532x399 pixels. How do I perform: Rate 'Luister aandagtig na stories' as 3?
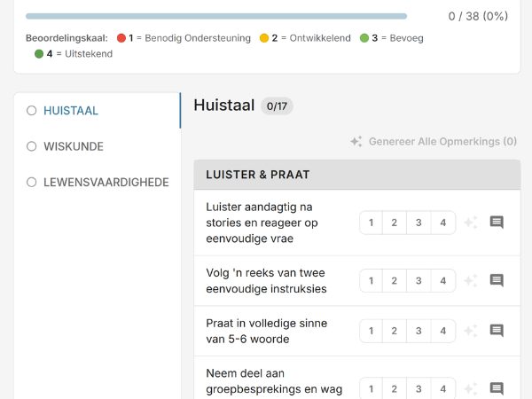click(419, 223)
